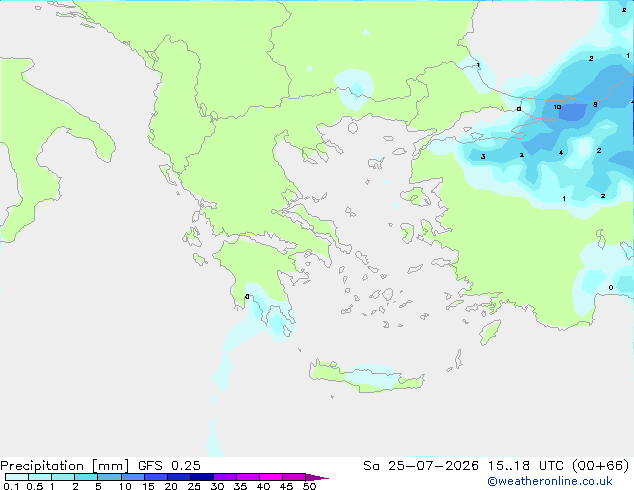Click the island of Crete on the map

[366, 377]
